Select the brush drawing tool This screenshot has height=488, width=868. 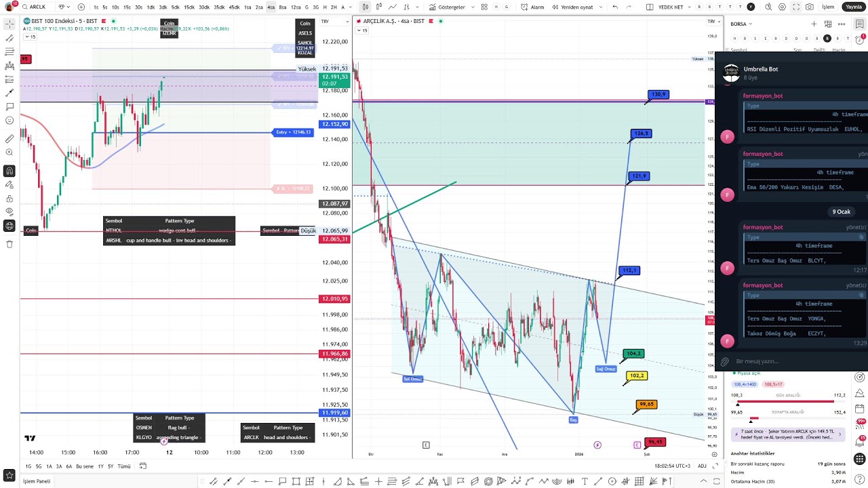pos(9,93)
